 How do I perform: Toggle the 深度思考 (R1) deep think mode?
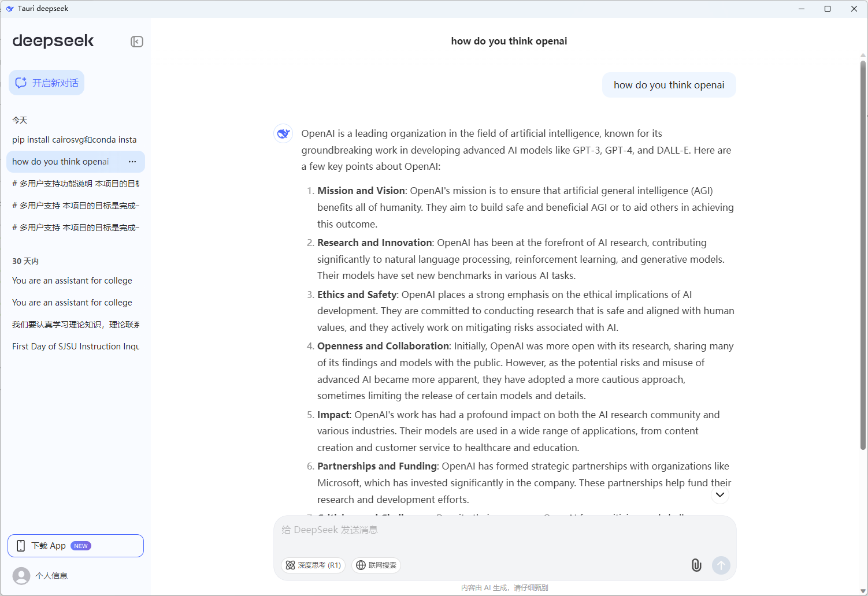[313, 565]
